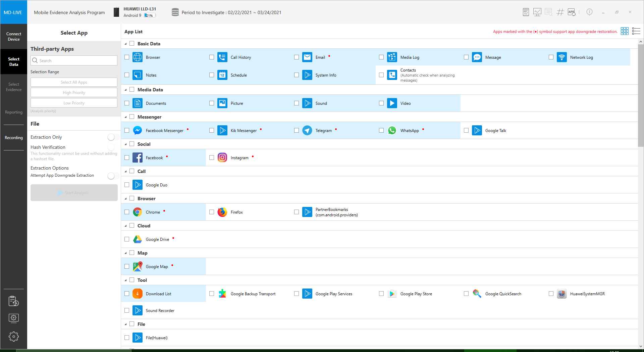Click the Google Map icon
This screenshot has width=644, height=352.
point(138,266)
